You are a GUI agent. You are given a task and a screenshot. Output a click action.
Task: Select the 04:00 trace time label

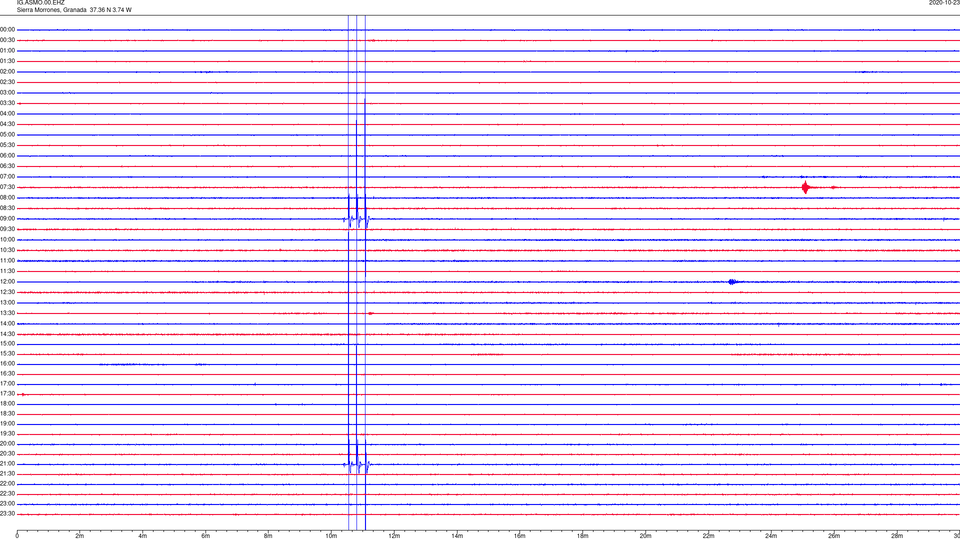[x=7, y=113]
